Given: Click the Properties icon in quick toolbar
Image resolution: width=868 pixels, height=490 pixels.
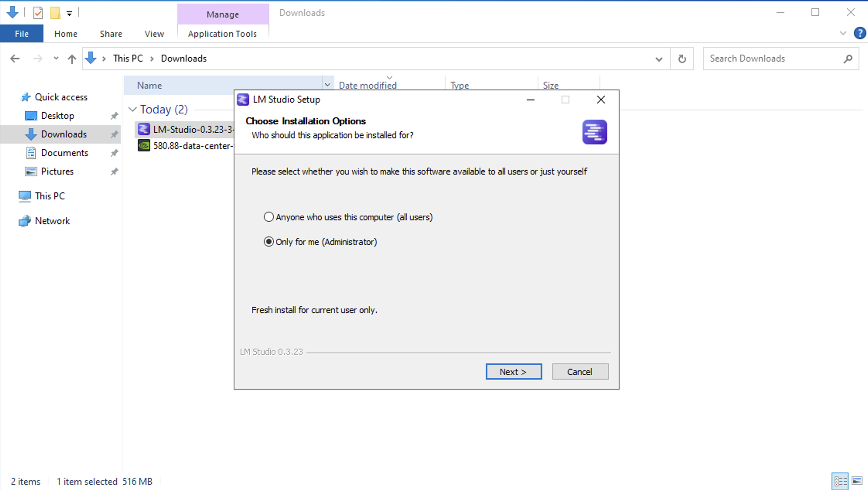Looking at the screenshot, I should pos(38,13).
